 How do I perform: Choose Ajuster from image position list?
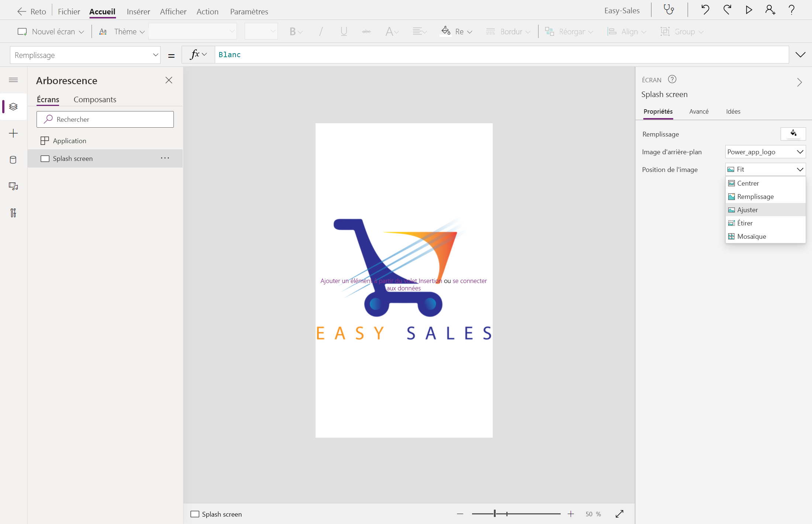tap(748, 210)
